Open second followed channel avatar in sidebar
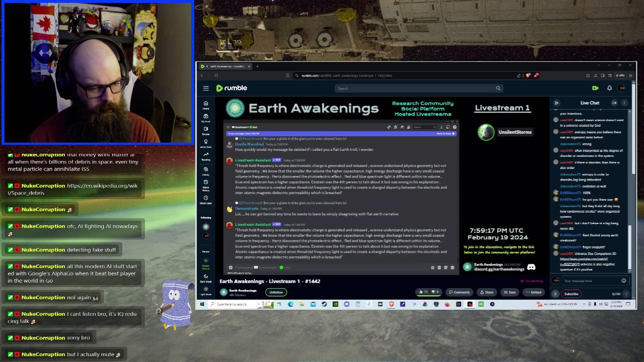The height and width of the screenshot is (362, 644). tap(206, 236)
